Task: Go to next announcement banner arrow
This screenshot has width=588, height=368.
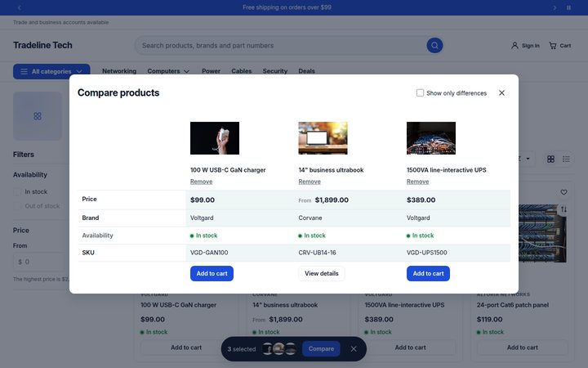Action: point(555,7)
